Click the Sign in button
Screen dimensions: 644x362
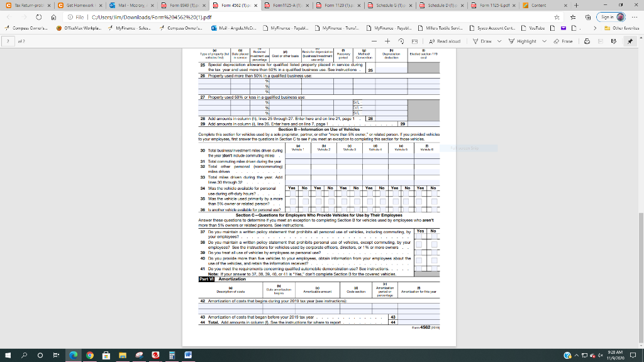[608, 18]
